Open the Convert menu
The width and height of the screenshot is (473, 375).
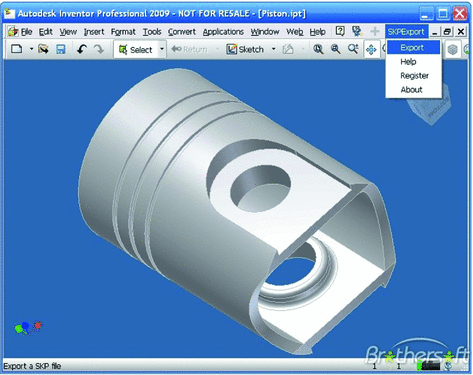pos(182,32)
